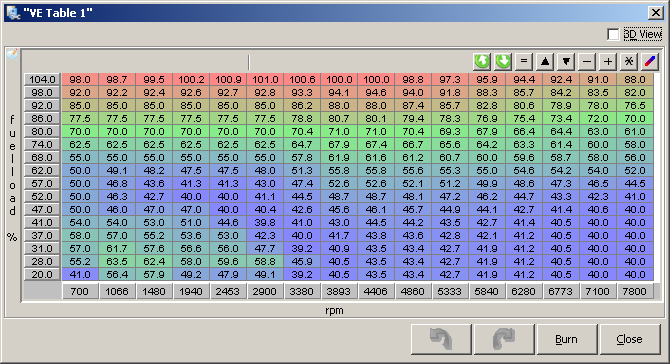
Task: Select the 28.0 fuel load bin
Action: tap(42, 261)
